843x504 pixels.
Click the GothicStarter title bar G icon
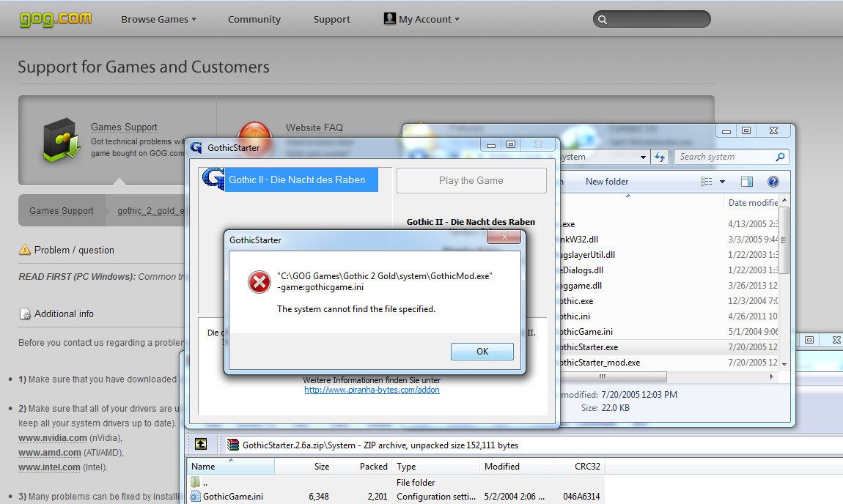click(x=196, y=147)
